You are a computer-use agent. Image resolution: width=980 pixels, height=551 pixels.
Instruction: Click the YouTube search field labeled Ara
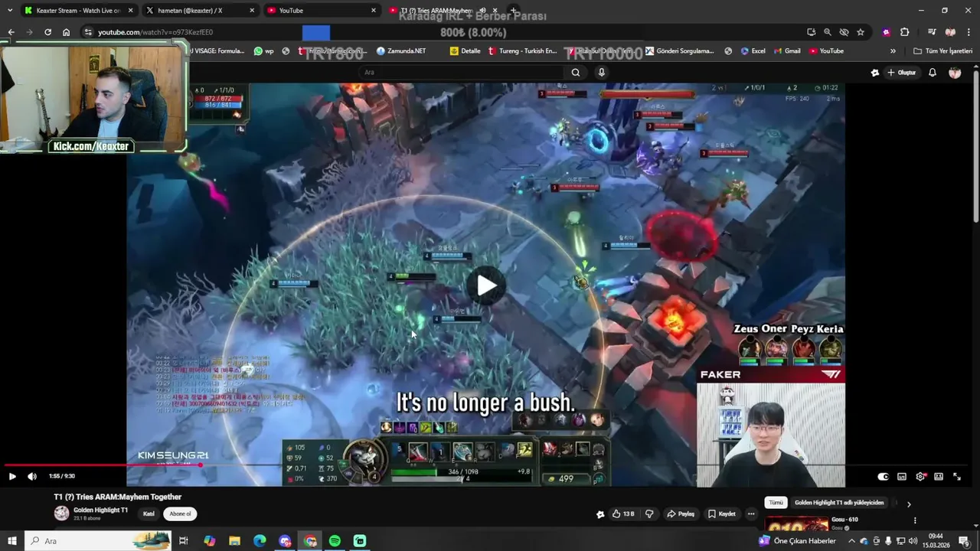coord(461,72)
